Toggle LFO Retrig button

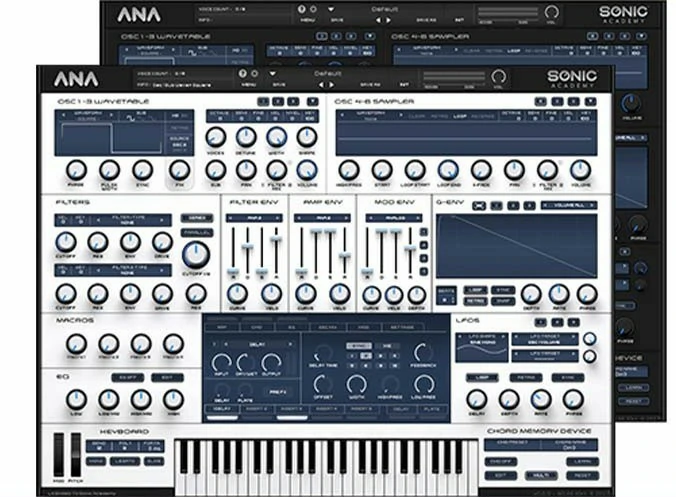click(x=525, y=378)
